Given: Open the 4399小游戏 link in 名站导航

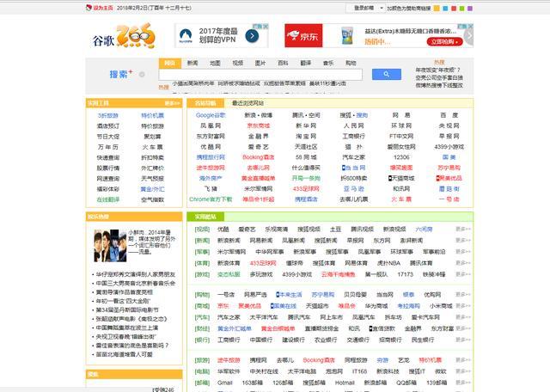Looking at the screenshot, I should [449, 147].
